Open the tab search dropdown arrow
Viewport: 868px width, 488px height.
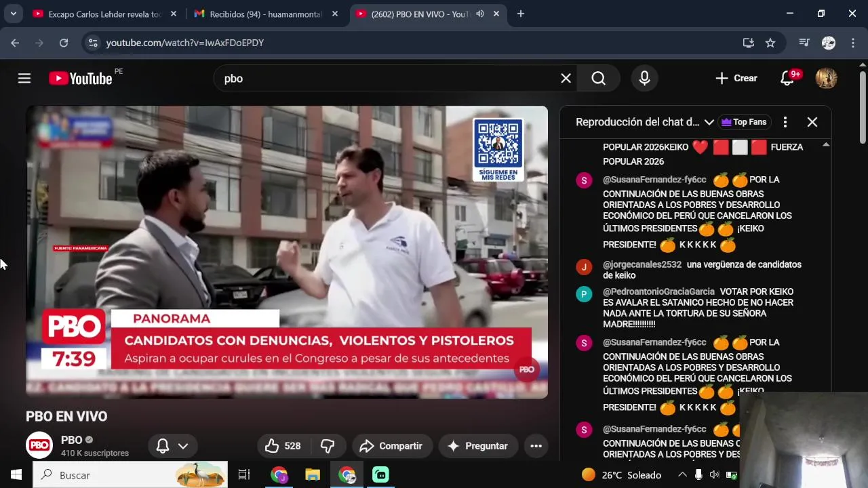13,14
